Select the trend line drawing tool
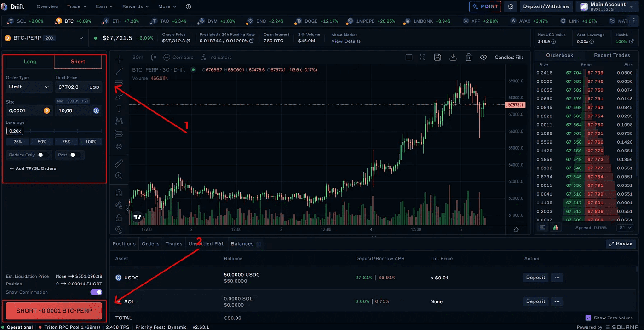The height and width of the screenshot is (330, 644). point(119,71)
